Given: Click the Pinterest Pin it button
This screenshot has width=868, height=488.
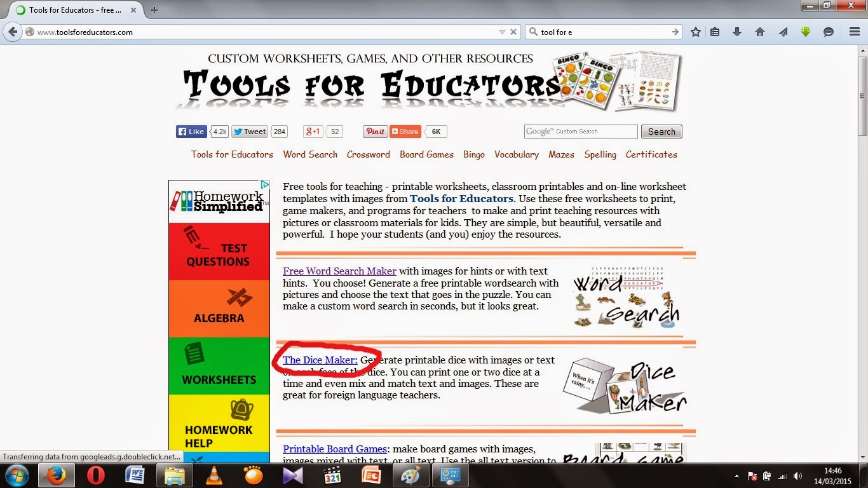Looking at the screenshot, I should pyautogui.click(x=376, y=132).
